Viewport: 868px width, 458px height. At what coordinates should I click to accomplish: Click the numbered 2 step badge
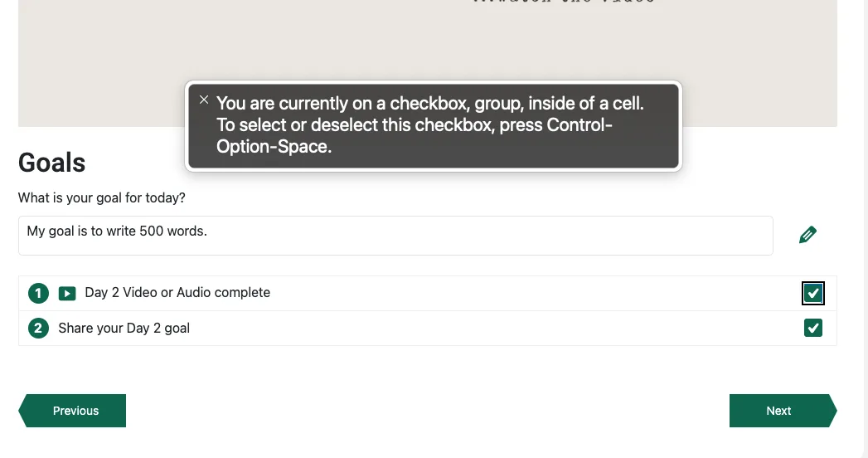[38, 328]
